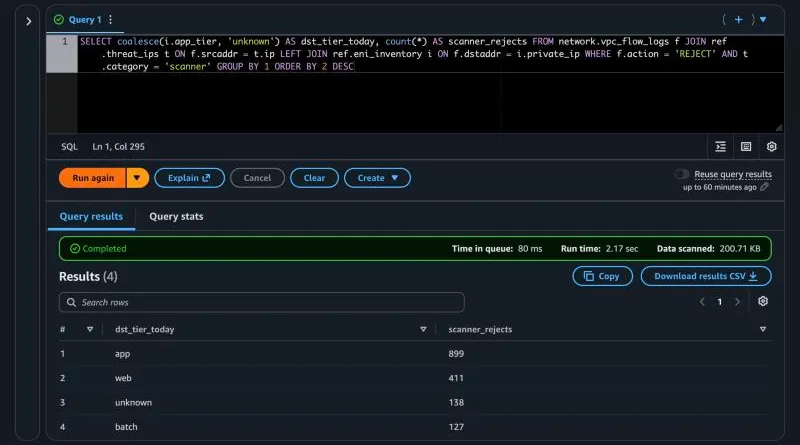Click the Explain button

coord(189,178)
